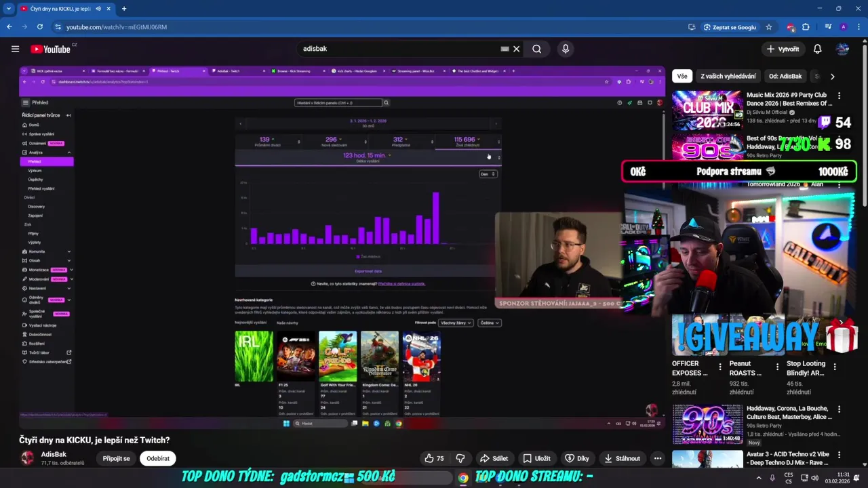The image size is (868, 488).
Task: Open options for OFFICER EXPOSES short
Action: pyautogui.click(x=719, y=367)
